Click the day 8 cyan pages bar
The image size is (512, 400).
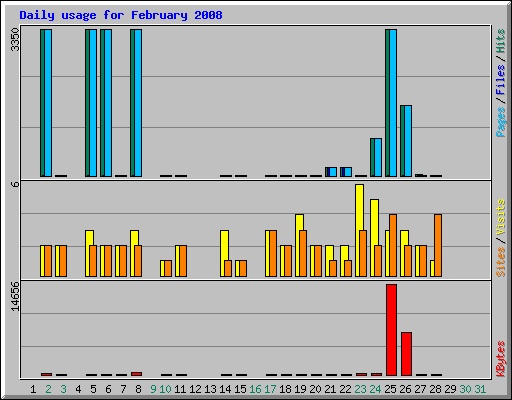[138, 103]
